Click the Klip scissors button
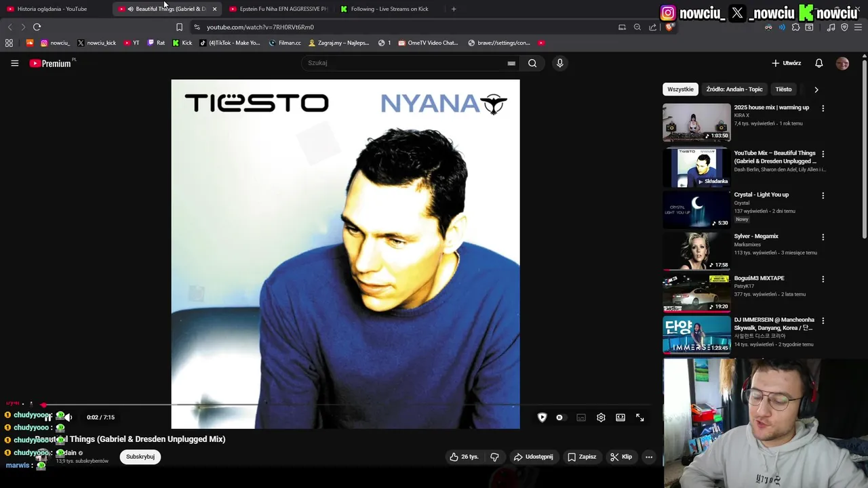 pos(620,457)
